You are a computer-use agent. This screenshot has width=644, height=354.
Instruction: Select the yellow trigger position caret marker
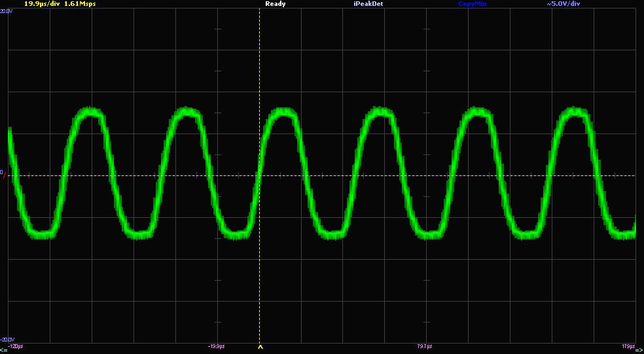(260, 347)
